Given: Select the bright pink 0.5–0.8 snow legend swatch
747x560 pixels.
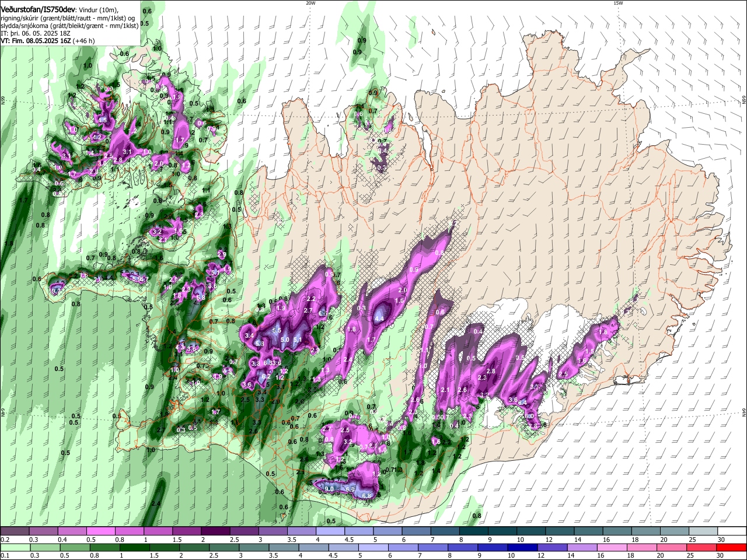Looking at the screenshot, I should 100,531.
